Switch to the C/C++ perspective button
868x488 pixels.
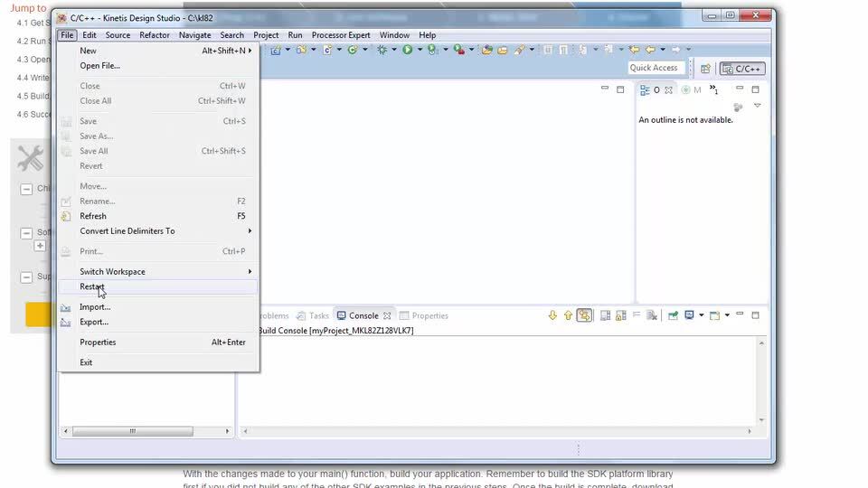(x=742, y=69)
